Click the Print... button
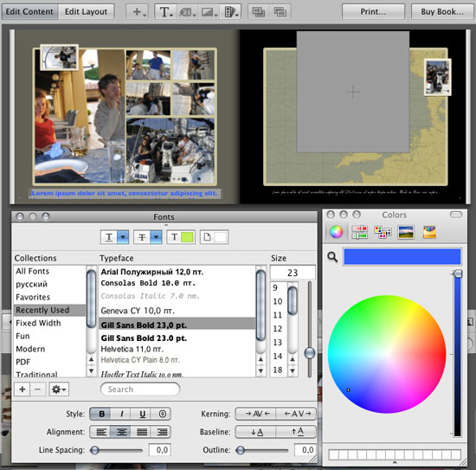Screen dimensions: 476x470 click(373, 12)
